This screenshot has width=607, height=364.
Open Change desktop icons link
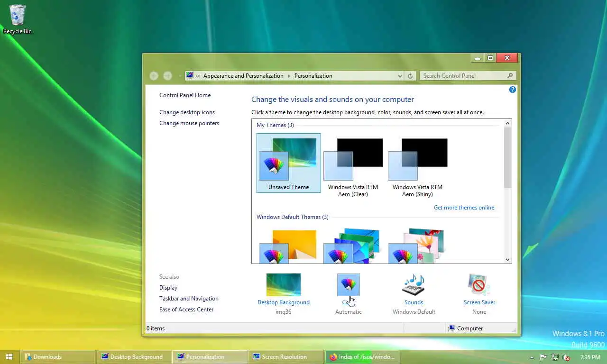[x=187, y=112]
